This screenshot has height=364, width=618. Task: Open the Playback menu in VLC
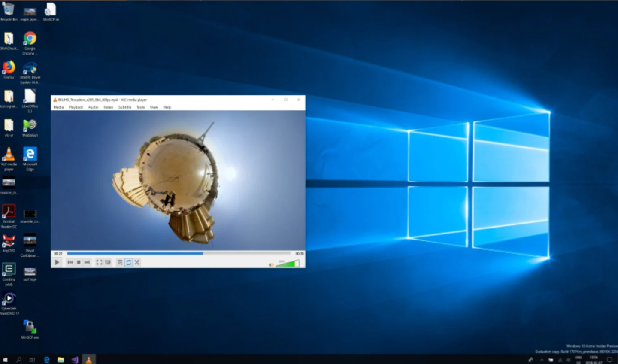pyautogui.click(x=76, y=107)
